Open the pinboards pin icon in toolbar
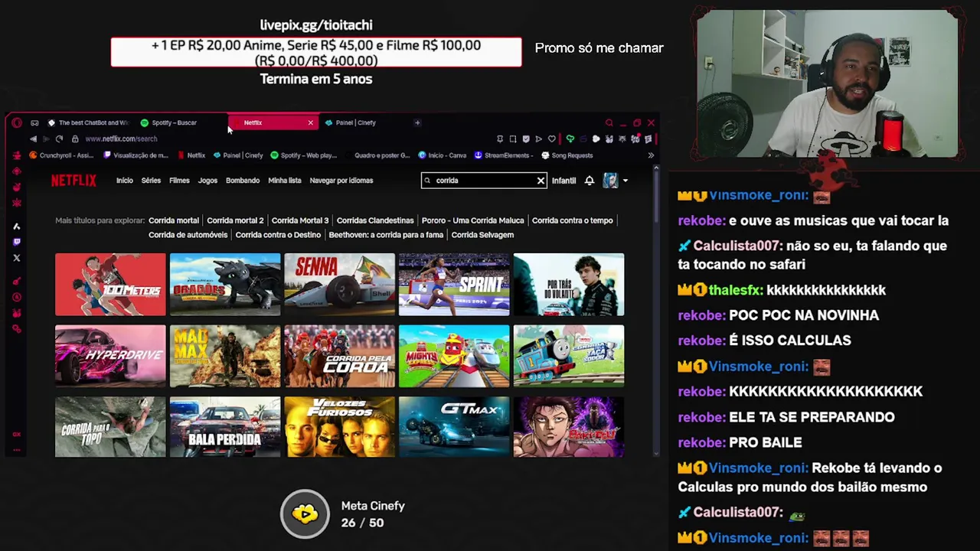 500,139
